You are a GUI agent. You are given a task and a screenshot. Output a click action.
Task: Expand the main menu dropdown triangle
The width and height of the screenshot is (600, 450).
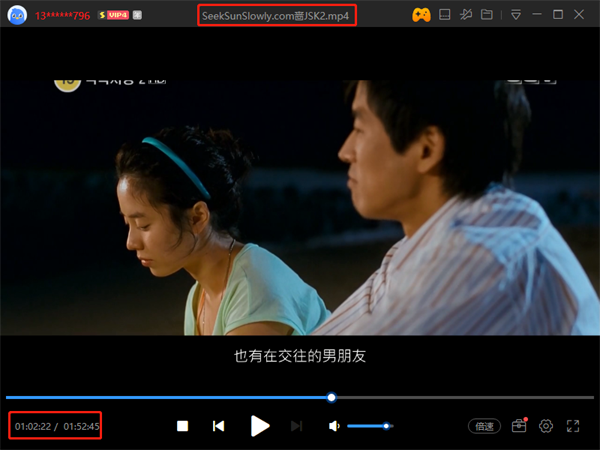pos(515,15)
